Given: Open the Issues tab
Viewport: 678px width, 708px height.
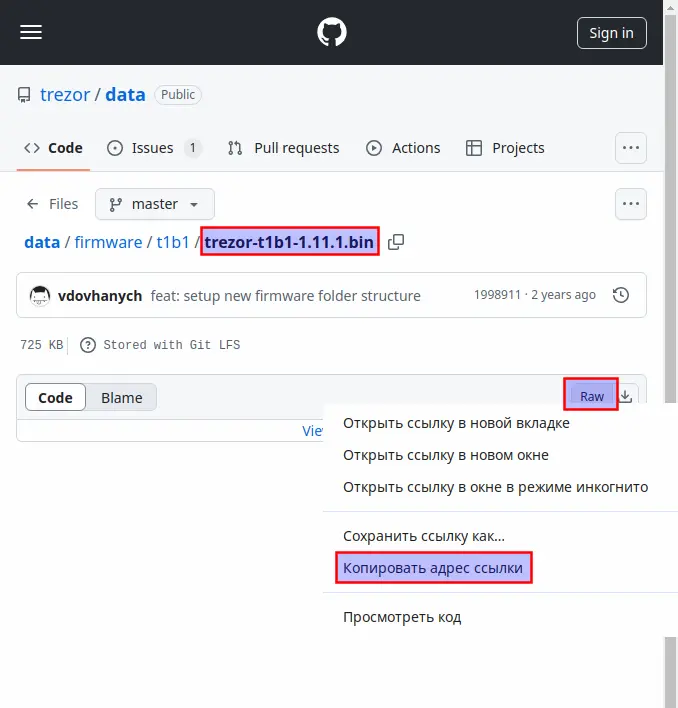Looking at the screenshot, I should point(153,148).
